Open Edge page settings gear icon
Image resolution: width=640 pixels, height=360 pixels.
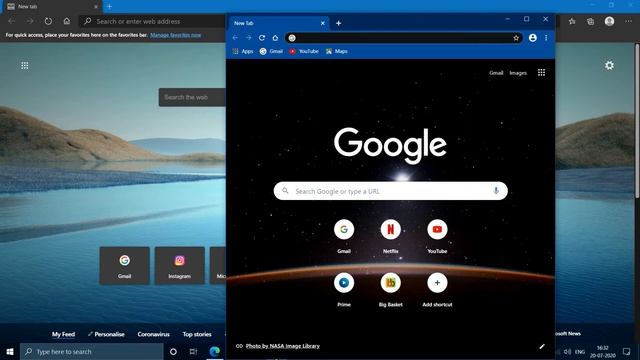(609, 65)
